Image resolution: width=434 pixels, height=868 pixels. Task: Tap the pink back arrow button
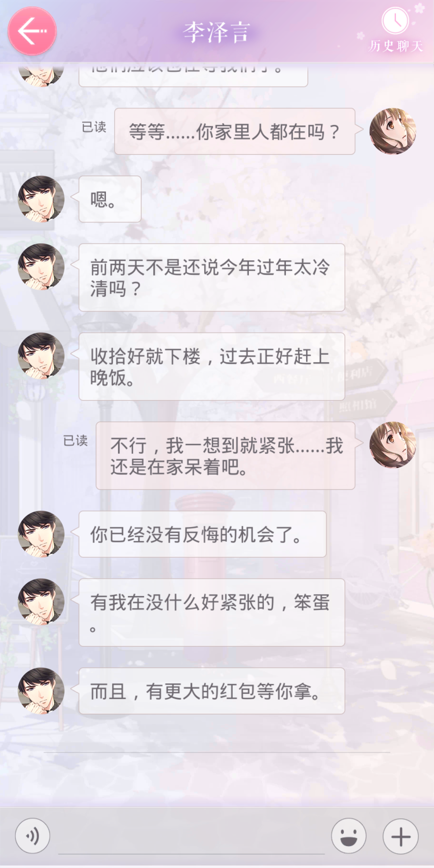[x=32, y=31]
